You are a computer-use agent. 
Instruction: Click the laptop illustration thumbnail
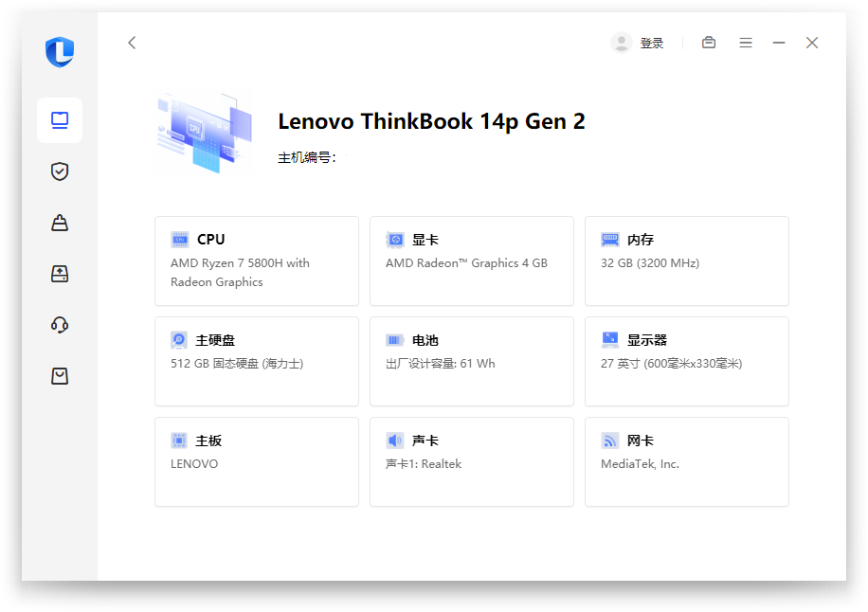[205, 133]
